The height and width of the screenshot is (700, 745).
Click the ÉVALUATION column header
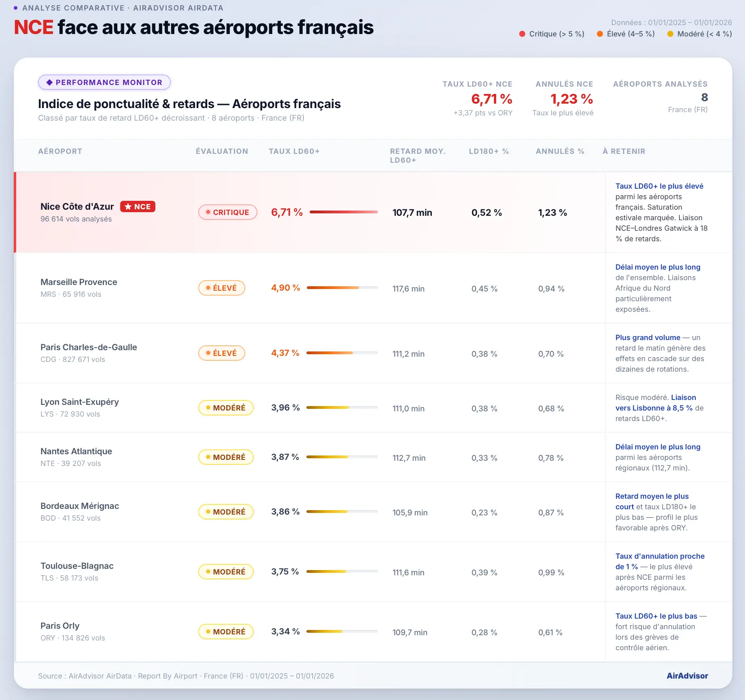(x=222, y=151)
